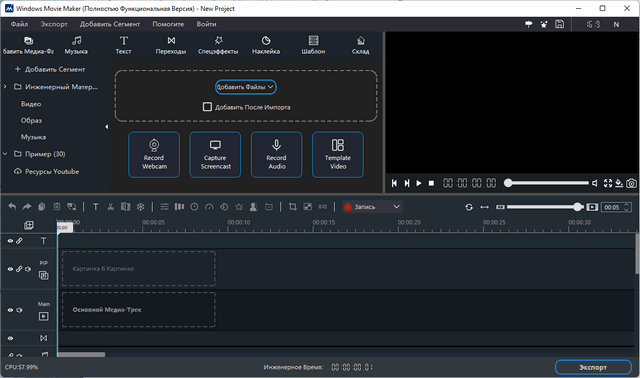The image size is (640, 378).
Task: Click the star effects icon in timeline toolbar
Action: pos(239,207)
